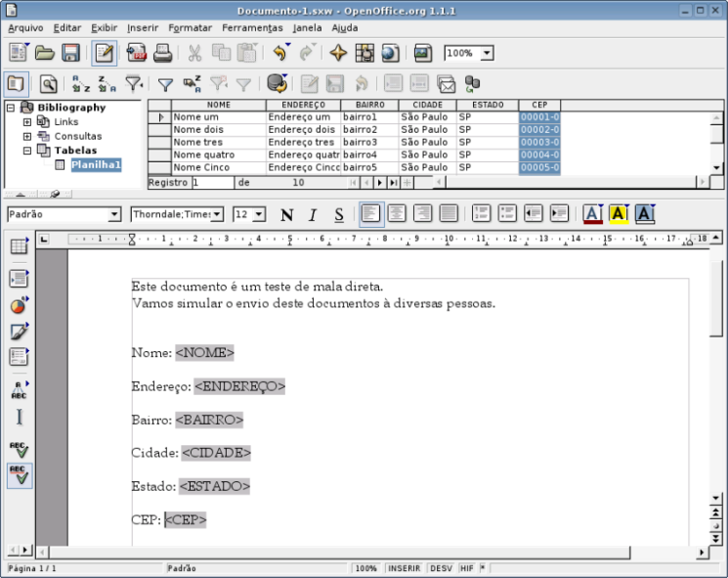Image resolution: width=728 pixels, height=578 pixels.
Task: Justify the text alignment
Action: pyautogui.click(x=449, y=214)
